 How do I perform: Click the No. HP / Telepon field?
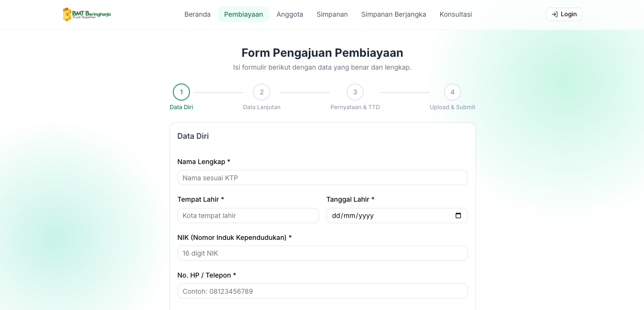[323, 291]
